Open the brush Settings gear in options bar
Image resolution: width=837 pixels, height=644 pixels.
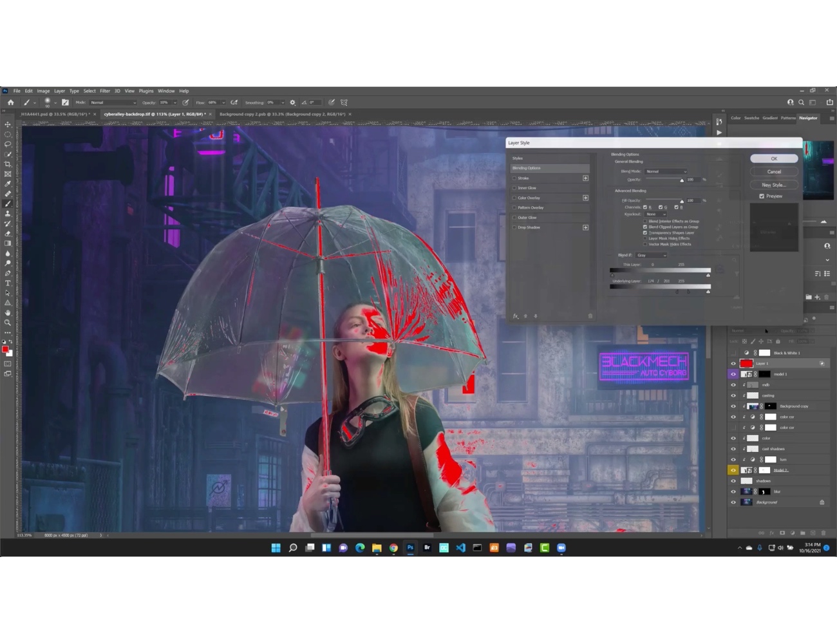click(292, 102)
